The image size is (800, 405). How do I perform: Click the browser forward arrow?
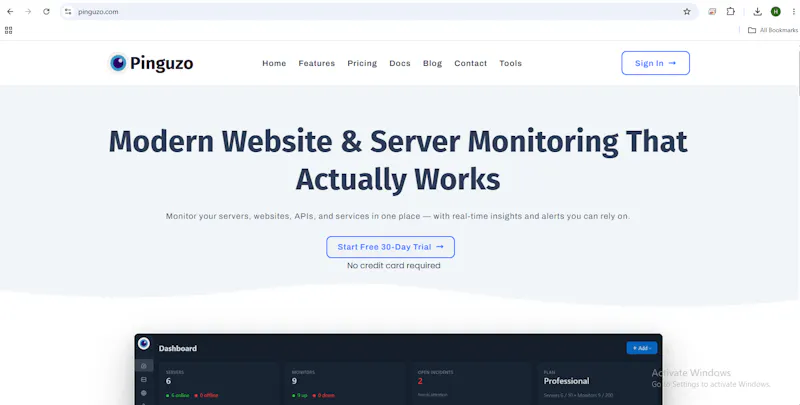(28, 11)
